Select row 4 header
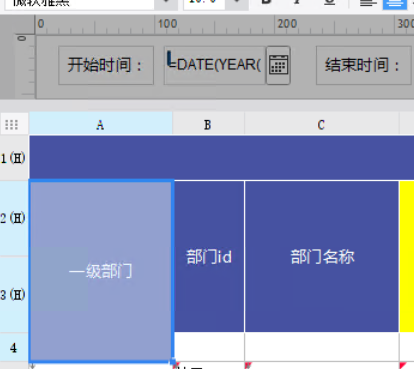 click(x=14, y=348)
